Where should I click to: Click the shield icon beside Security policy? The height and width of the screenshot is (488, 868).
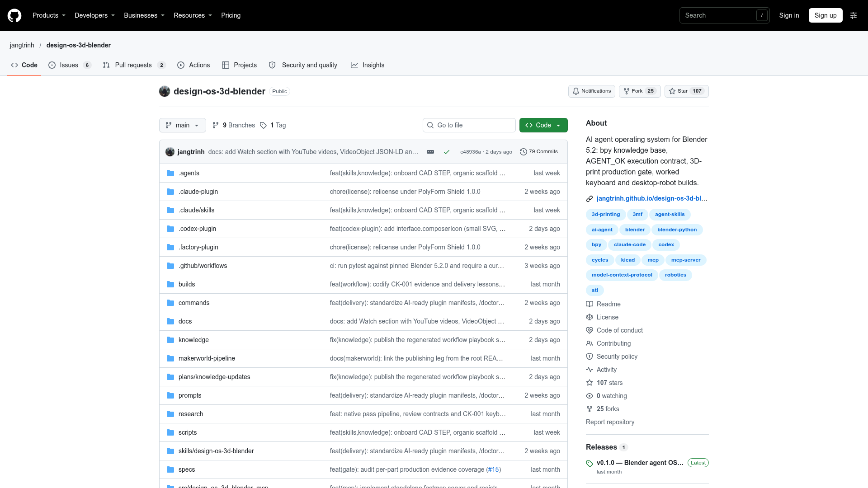(x=590, y=357)
